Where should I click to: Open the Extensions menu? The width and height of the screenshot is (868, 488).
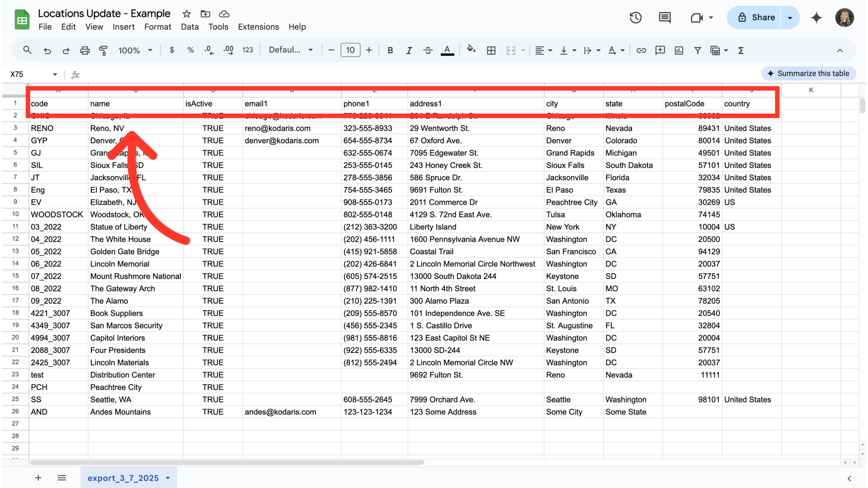click(258, 27)
